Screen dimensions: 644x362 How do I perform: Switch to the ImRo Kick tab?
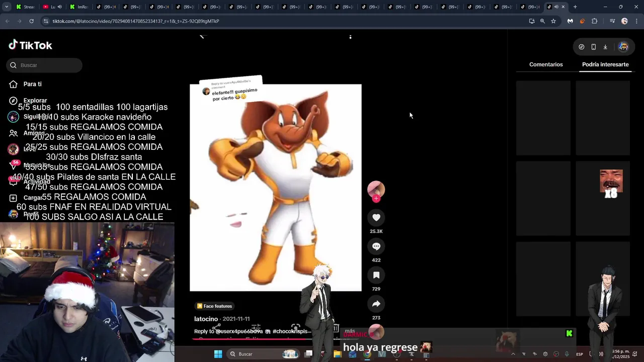(78, 7)
